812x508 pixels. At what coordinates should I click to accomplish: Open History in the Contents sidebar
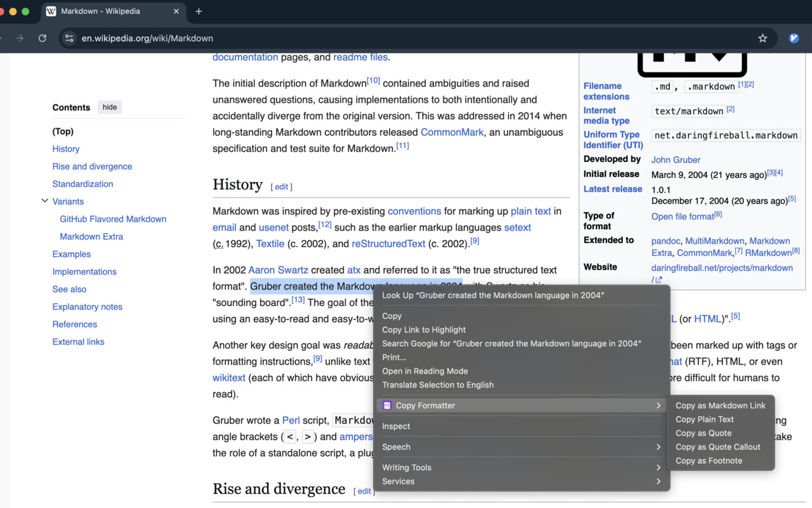click(66, 149)
